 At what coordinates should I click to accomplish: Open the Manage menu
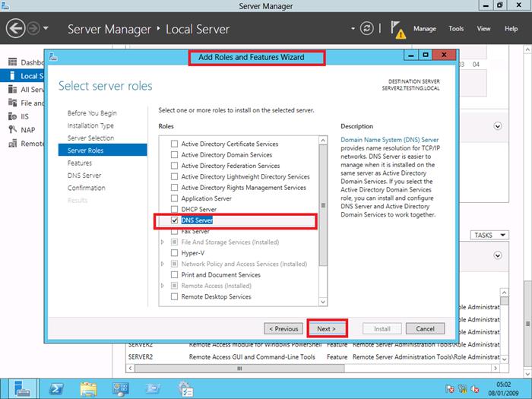424,29
